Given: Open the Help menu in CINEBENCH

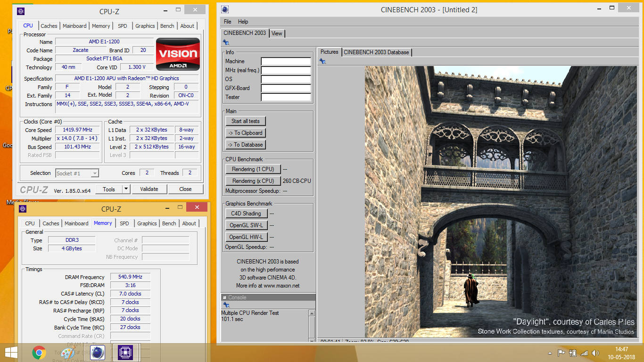Looking at the screenshot, I should coord(243,22).
